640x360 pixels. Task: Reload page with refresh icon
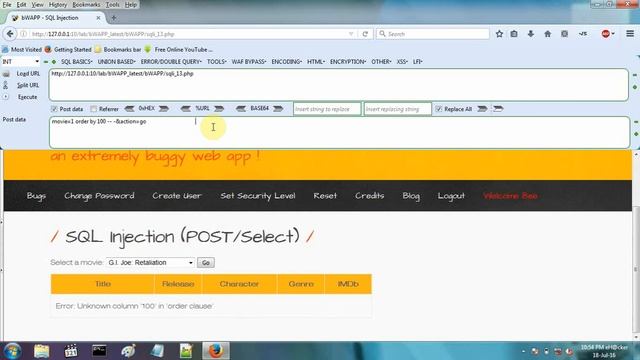365,34
